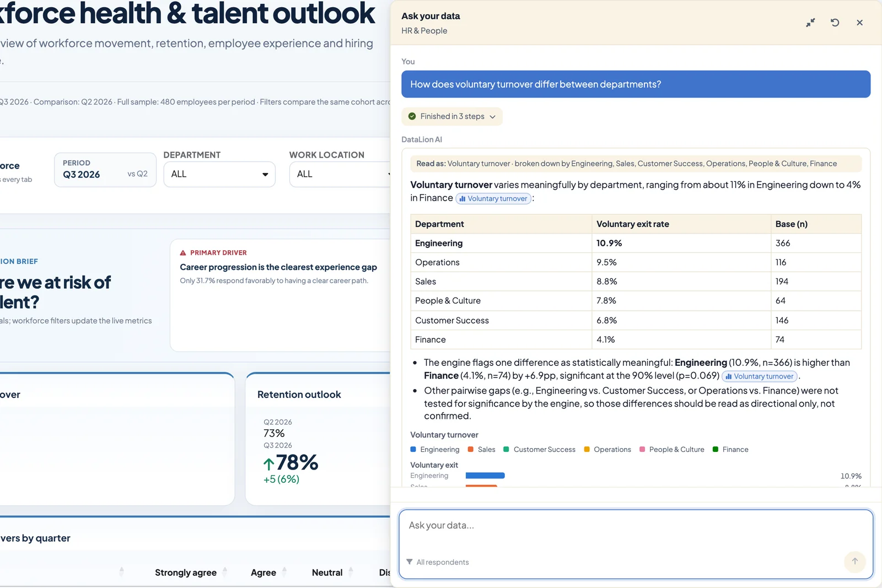Click the green finished checkmark icon
The image size is (882, 588).
(x=412, y=116)
